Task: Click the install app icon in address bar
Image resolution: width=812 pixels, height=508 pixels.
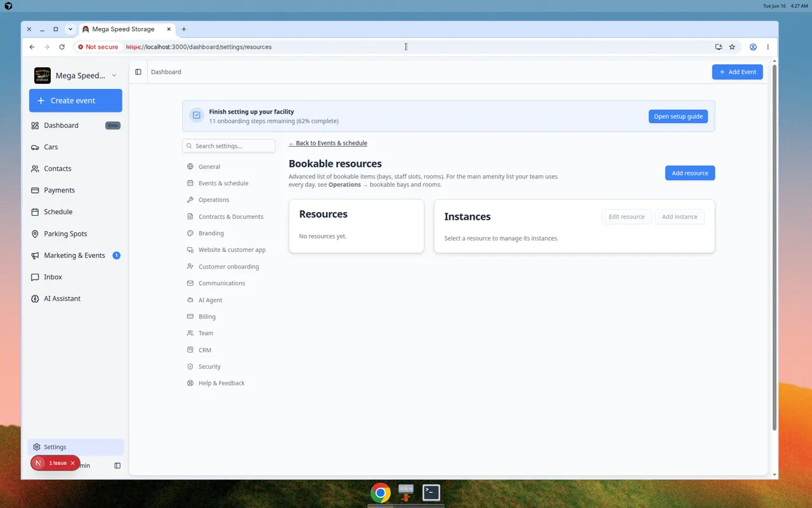Action: (718, 47)
